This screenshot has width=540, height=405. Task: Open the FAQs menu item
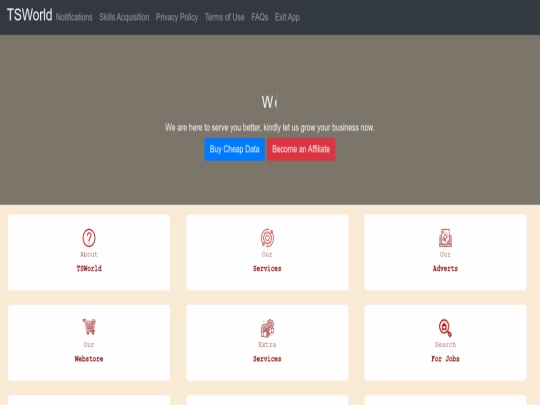260,17
